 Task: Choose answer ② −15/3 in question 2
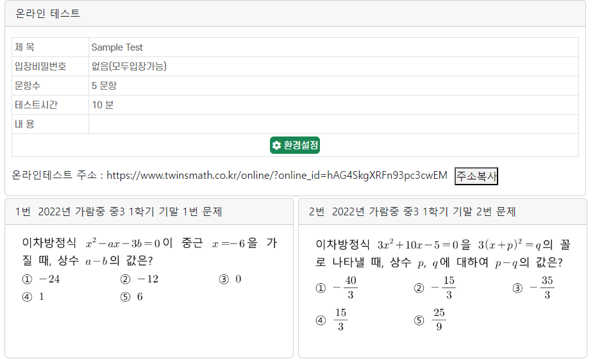pyautogui.click(x=435, y=288)
